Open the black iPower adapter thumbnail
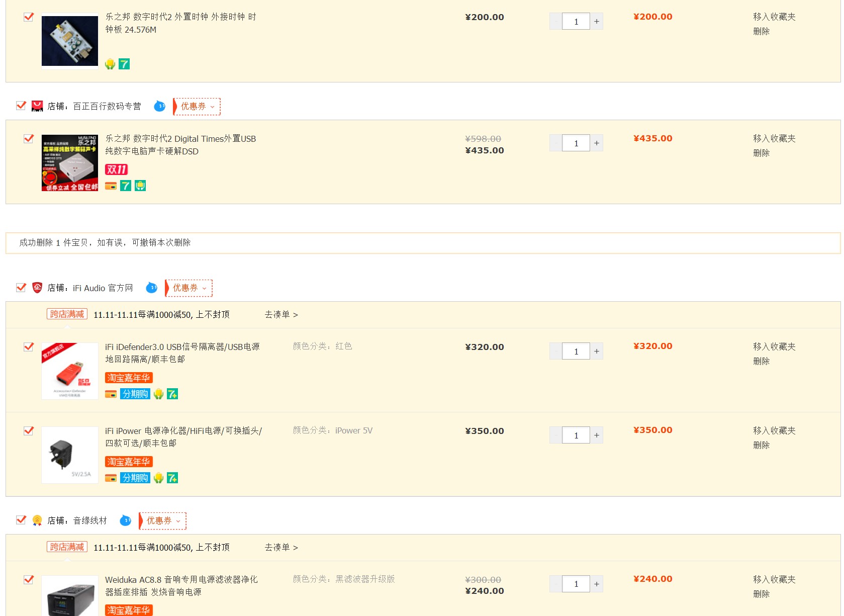This screenshot has height=616, width=844. tap(70, 455)
